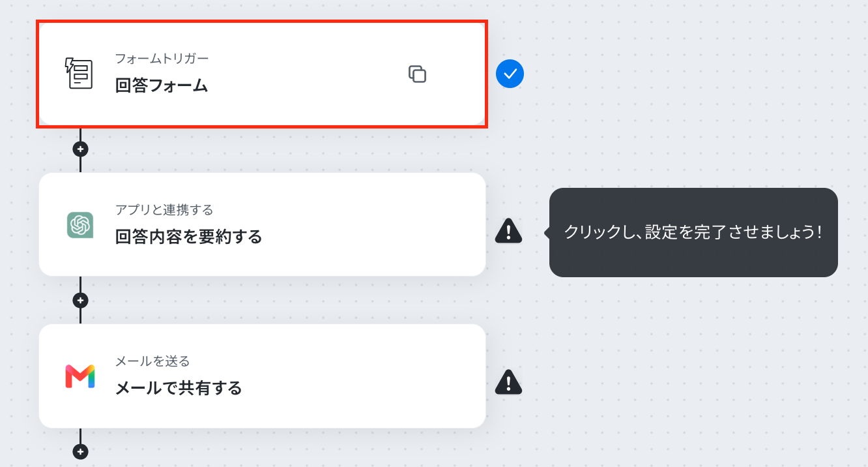Select empty right area of メールで共有する card

point(371,376)
